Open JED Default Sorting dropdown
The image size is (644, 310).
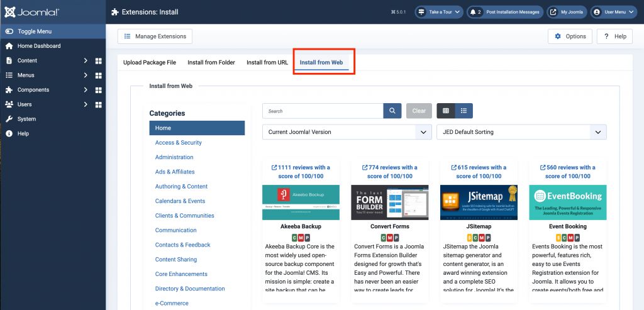click(521, 132)
